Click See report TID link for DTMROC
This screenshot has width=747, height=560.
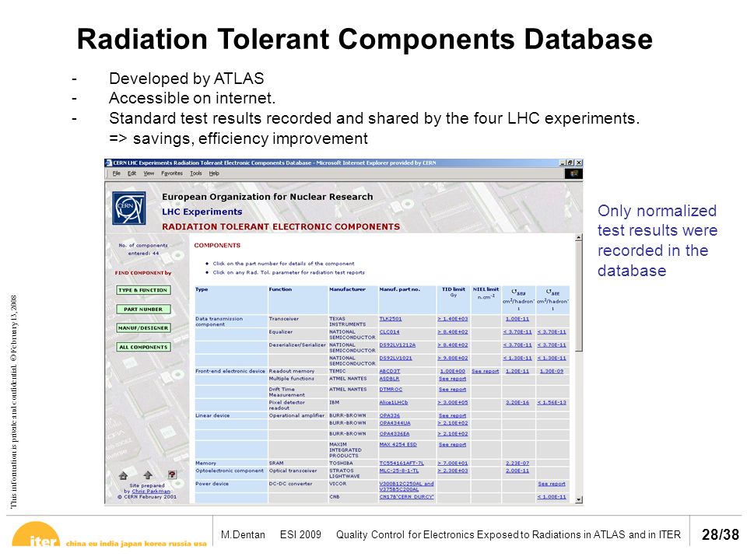[x=452, y=389]
